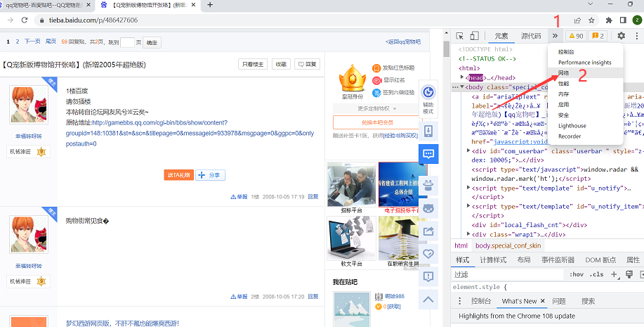
Task: Enable accessibility assist mode (辅助模式)
Action: (428, 99)
